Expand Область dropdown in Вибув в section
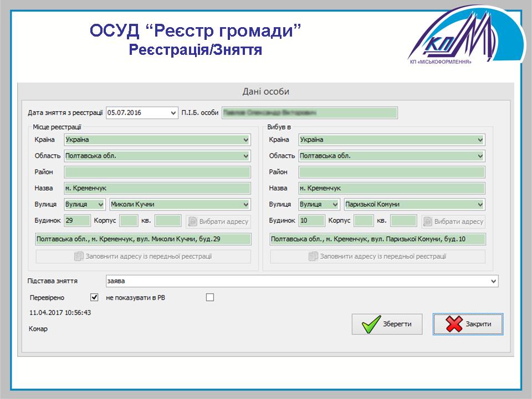 (479, 156)
